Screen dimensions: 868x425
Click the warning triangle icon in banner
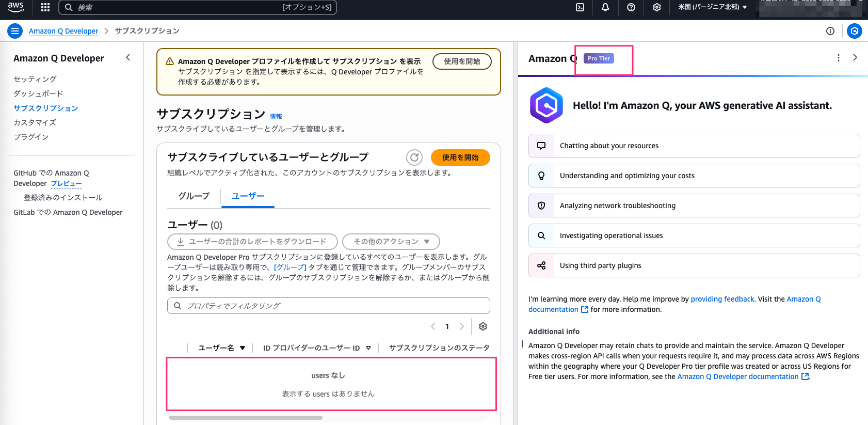170,61
